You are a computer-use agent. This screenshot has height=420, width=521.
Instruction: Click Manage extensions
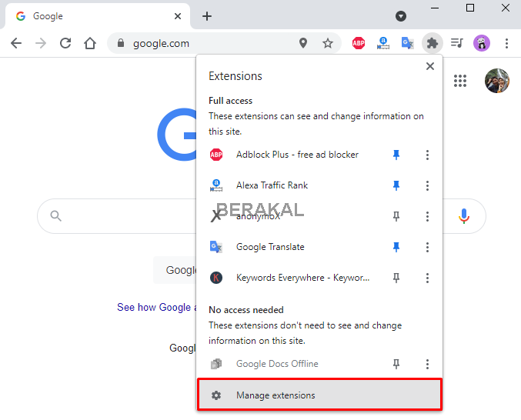coord(319,395)
